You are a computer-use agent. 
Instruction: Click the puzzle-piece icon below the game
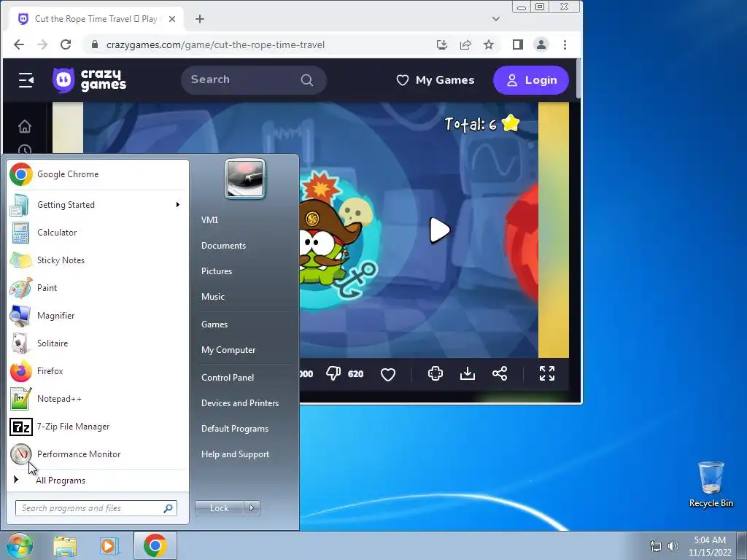[435, 374]
